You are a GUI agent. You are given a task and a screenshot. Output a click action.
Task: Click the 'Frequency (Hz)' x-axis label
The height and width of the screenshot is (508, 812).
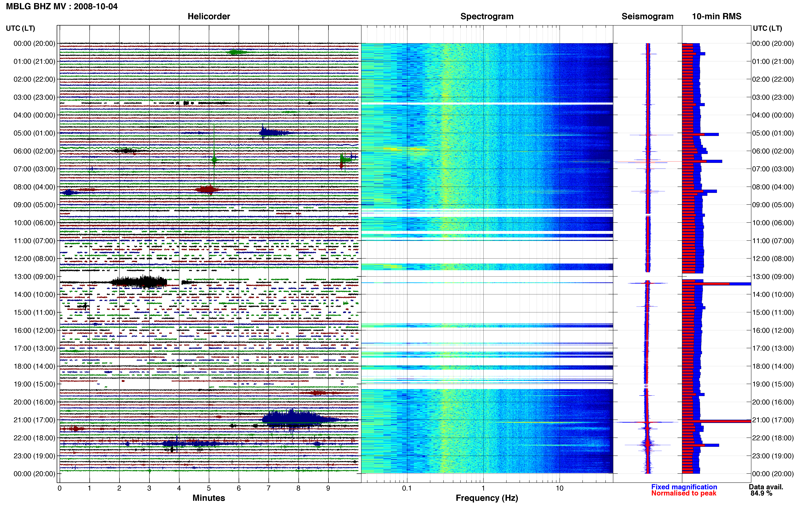(x=487, y=498)
